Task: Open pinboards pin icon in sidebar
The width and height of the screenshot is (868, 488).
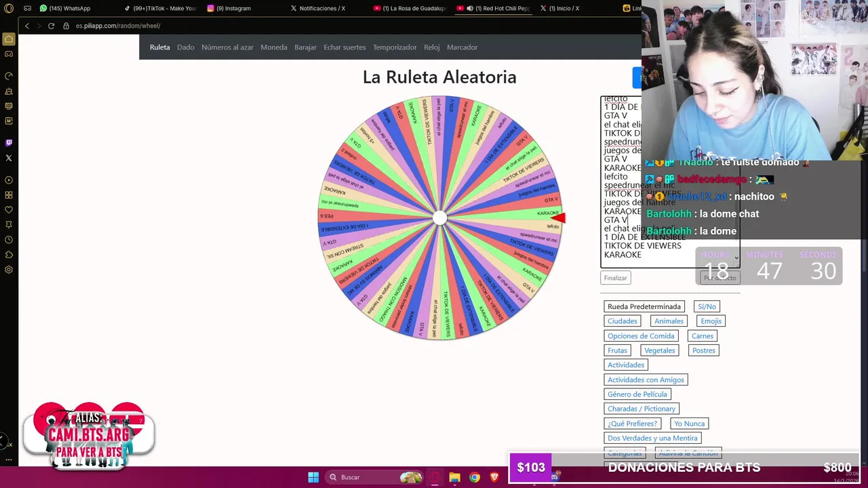Action: click(9, 225)
